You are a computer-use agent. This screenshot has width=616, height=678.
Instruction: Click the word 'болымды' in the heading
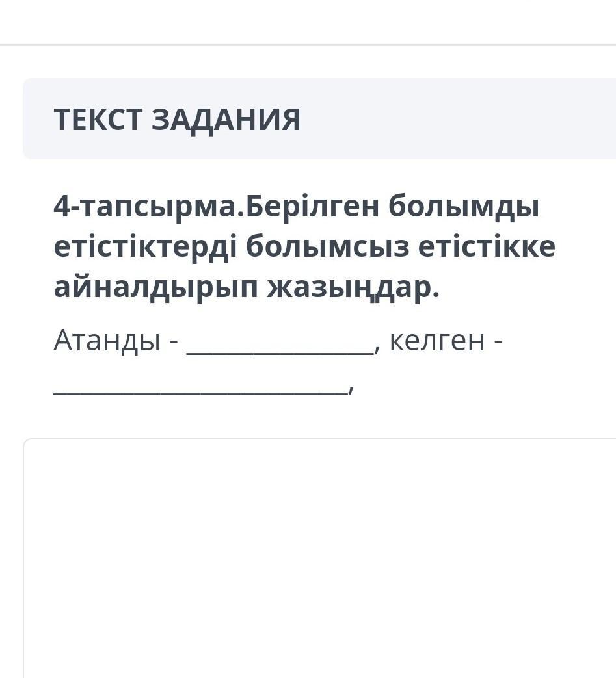tap(464, 207)
